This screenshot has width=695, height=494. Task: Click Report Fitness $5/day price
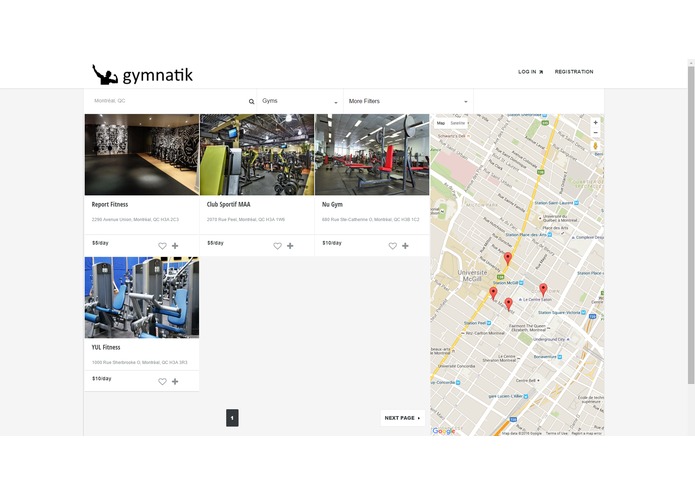point(100,243)
